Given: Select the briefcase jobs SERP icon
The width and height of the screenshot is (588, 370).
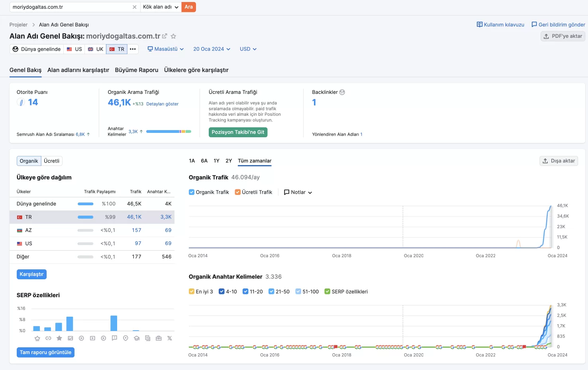Looking at the screenshot, I should coord(159,338).
